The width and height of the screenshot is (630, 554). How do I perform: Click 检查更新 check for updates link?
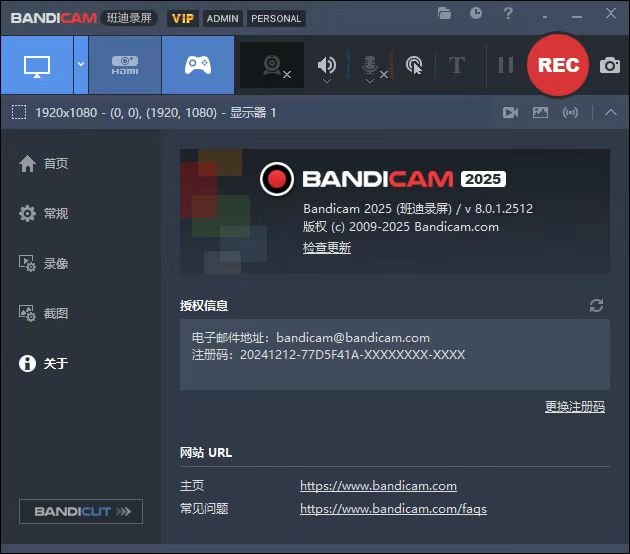pos(327,248)
